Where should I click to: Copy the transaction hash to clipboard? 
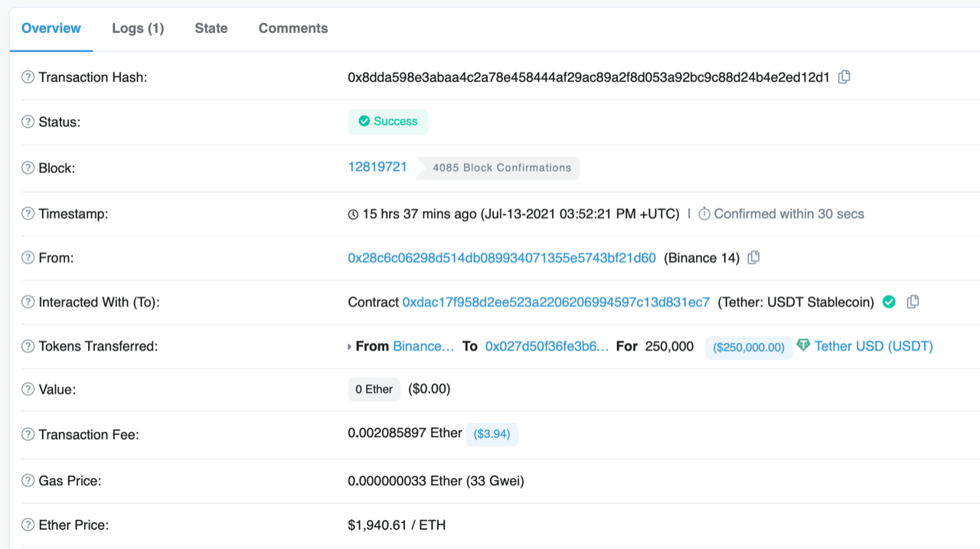(844, 77)
